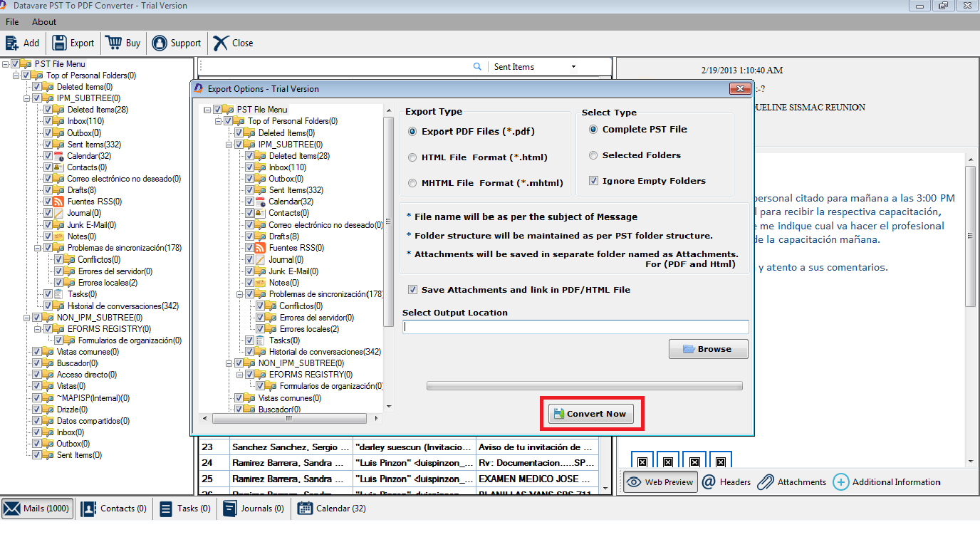980x547 pixels.
Task: Click the Journals (0) bottom tab icon
Action: coord(230,509)
